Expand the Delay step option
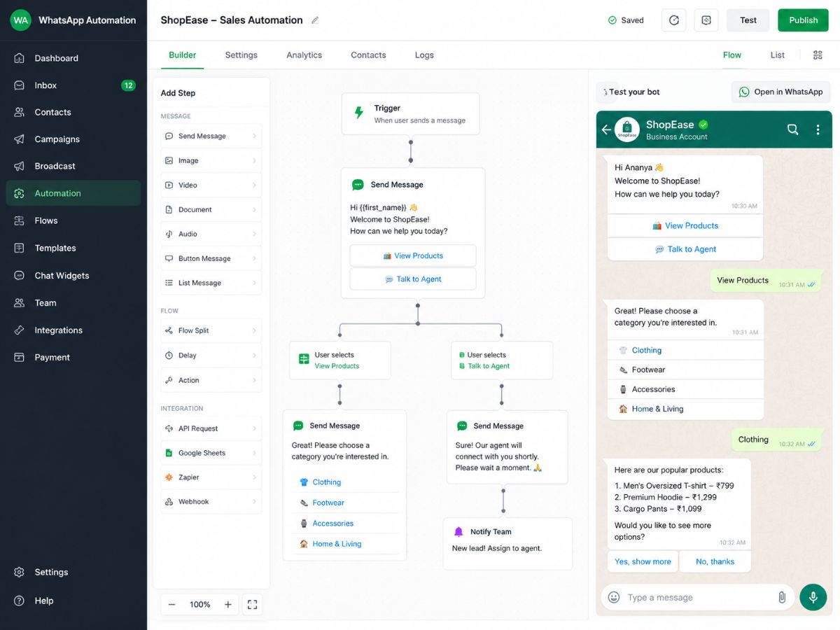The image size is (840, 630). (211, 356)
